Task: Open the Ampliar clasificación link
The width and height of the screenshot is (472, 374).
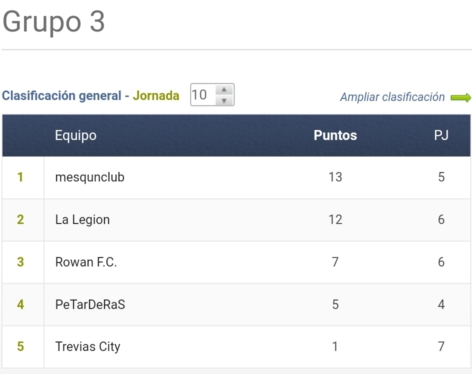Action: (x=392, y=97)
